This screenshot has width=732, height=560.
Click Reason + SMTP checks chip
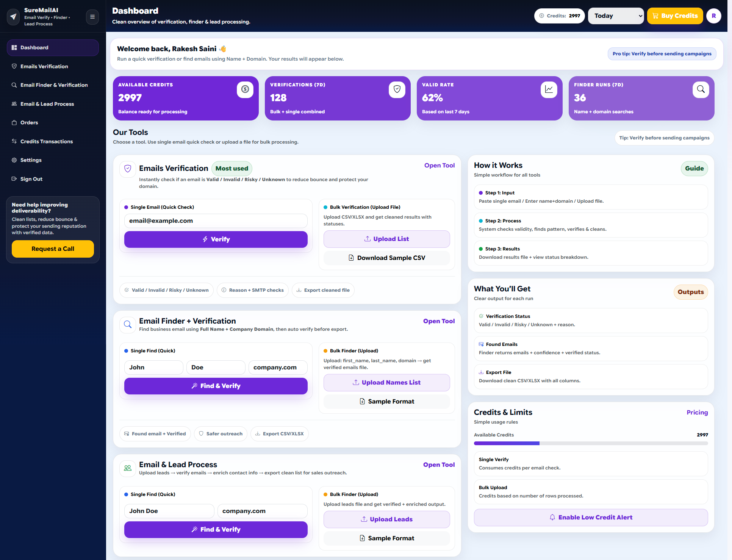[x=252, y=290]
